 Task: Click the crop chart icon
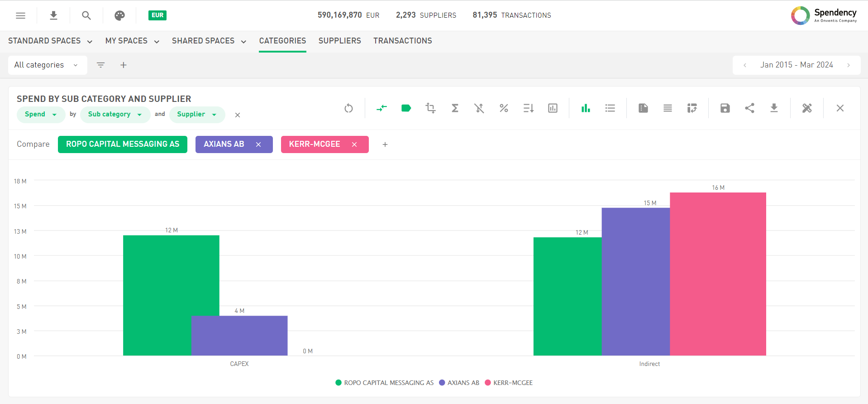click(x=430, y=108)
